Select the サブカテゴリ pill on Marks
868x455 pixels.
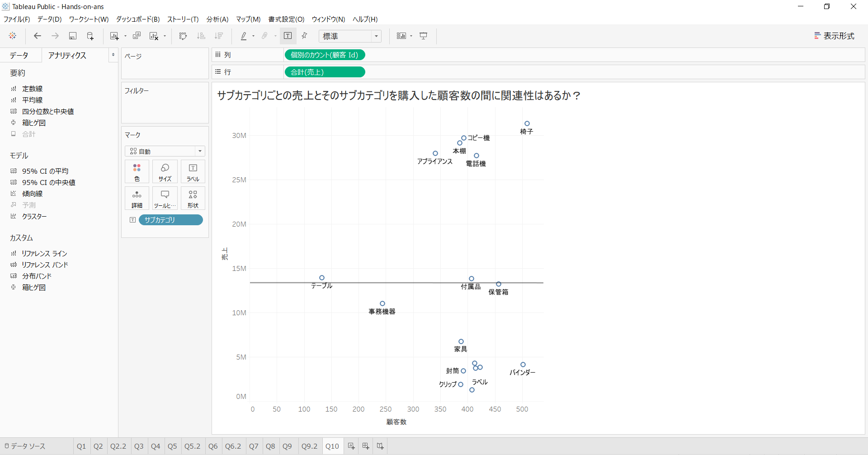point(170,220)
